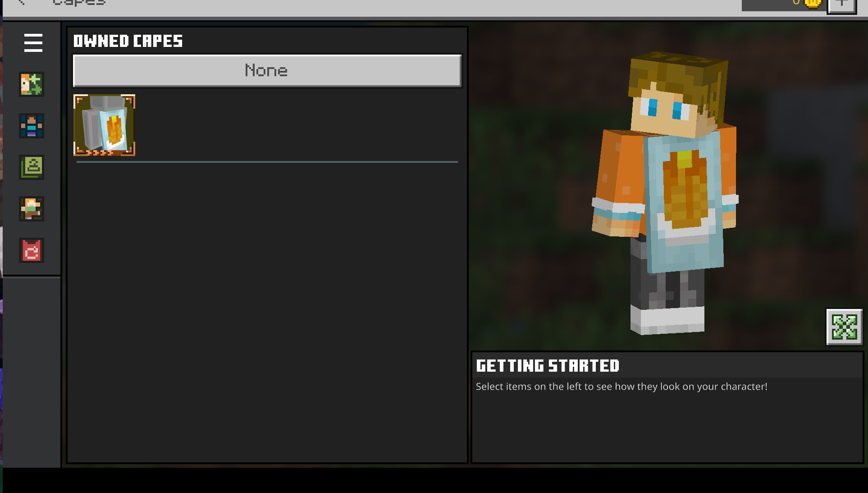The height and width of the screenshot is (493, 868).
Task: Click the empty area of Owned Capes list
Action: 267,311
